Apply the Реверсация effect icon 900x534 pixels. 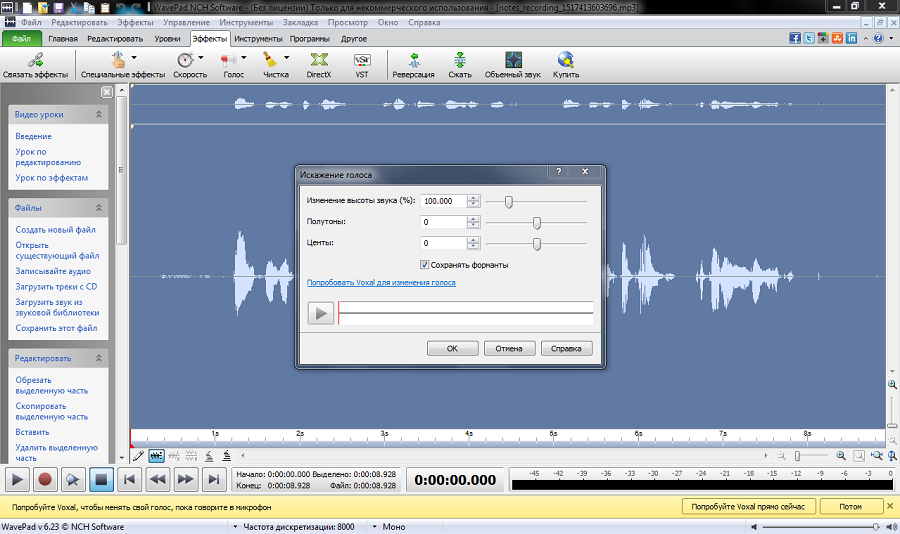pyautogui.click(x=414, y=60)
